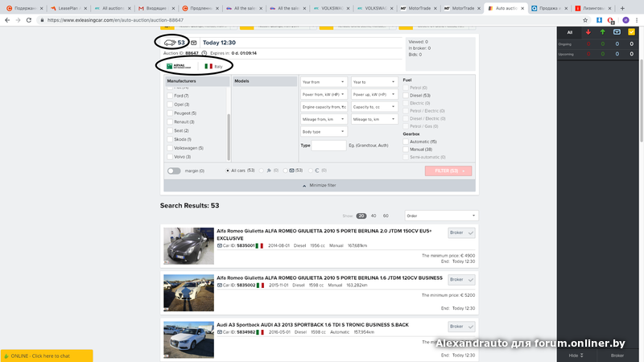The height and width of the screenshot is (362, 644).
Task: Click Hide button at sidebar bottom
Action: coord(576,356)
